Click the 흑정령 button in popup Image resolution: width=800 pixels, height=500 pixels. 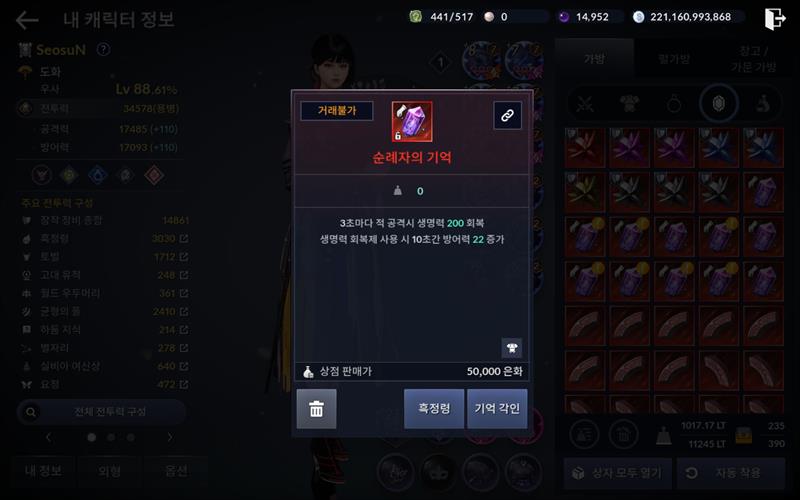434,409
